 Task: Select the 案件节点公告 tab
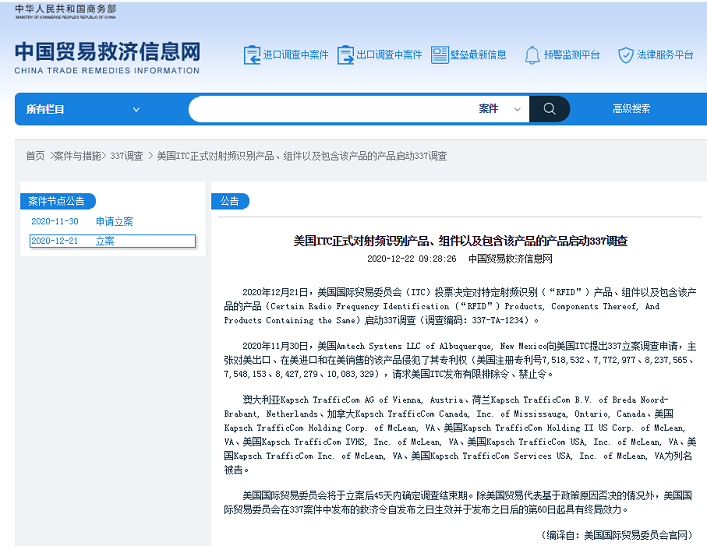click(x=57, y=201)
